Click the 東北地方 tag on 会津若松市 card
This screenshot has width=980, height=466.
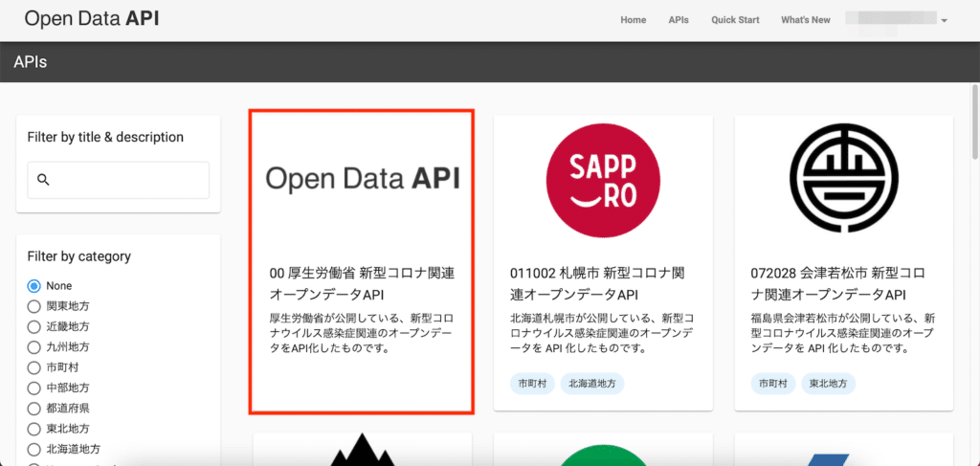(x=828, y=384)
